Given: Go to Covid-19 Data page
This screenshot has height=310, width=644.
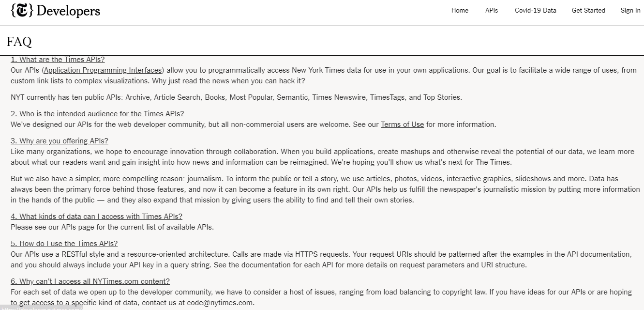Looking at the screenshot, I should pos(536,10).
